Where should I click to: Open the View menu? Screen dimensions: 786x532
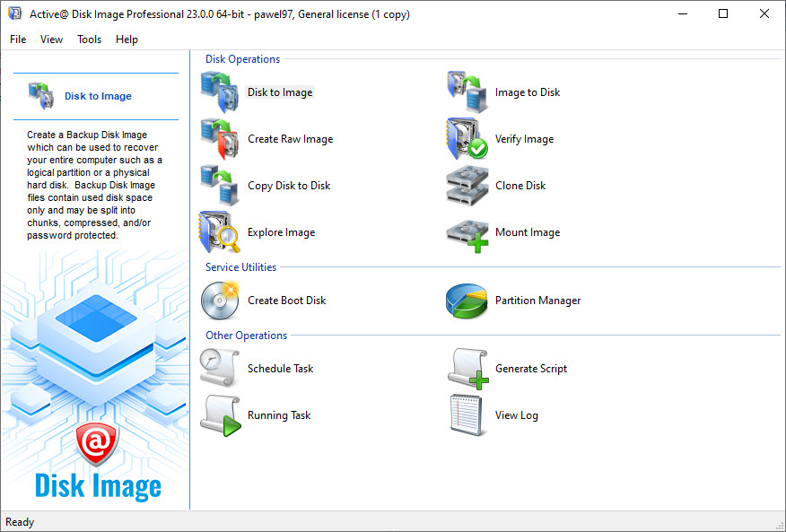pos(52,39)
